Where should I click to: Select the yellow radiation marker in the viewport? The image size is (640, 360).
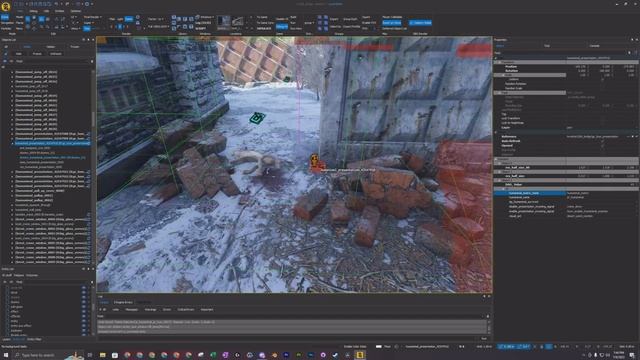(x=314, y=160)
